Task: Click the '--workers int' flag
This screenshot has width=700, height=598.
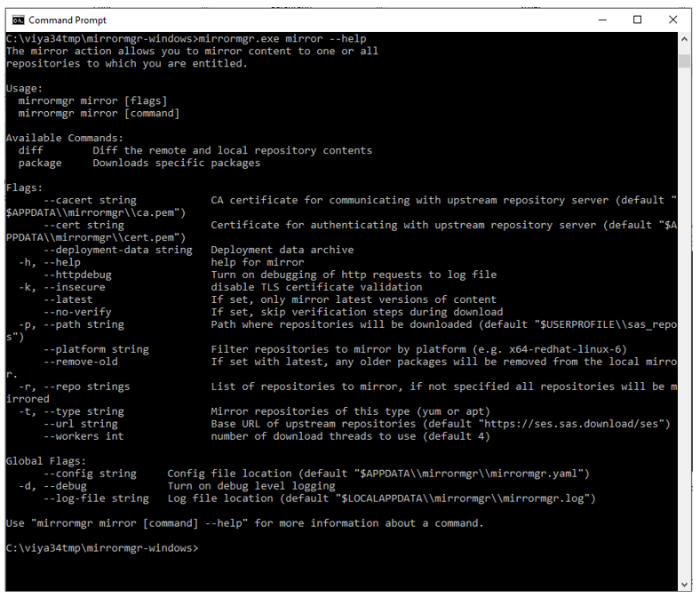Action: (x=84, y=436)
